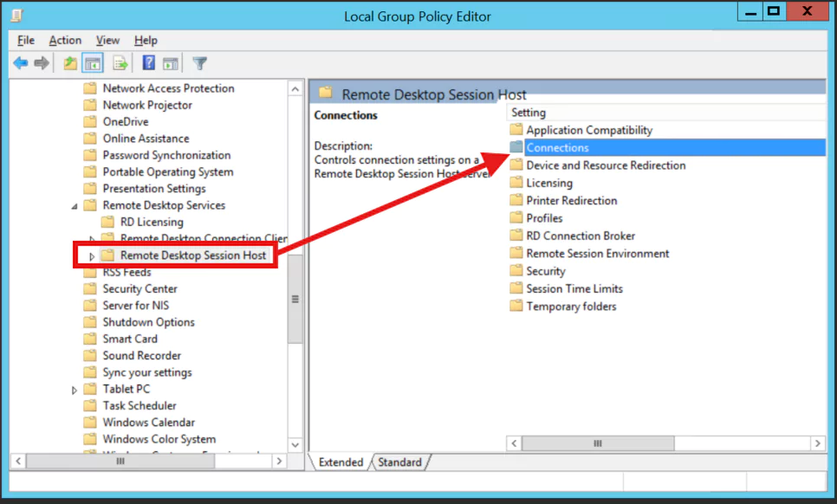837x504 pixels.
Task: Select Portable Operating System tree item
Action: coord(167,171)
